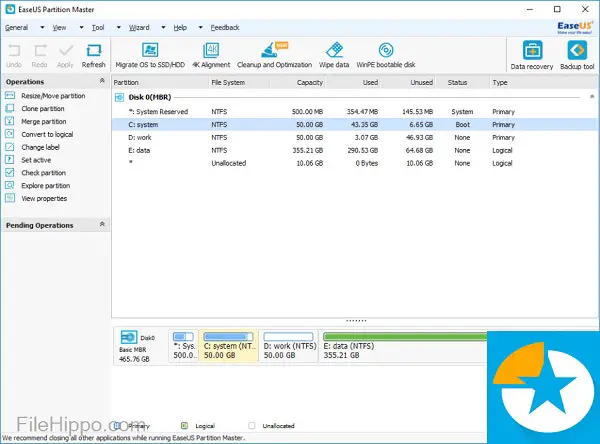
Task: Click the Check partition icon
Action: (x=10, y=173)
